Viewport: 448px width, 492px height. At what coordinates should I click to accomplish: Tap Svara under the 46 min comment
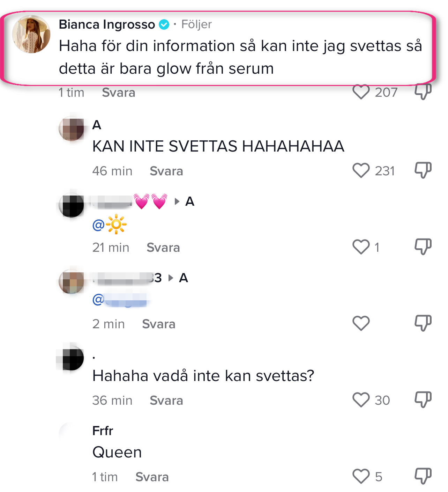pos(166,171)
